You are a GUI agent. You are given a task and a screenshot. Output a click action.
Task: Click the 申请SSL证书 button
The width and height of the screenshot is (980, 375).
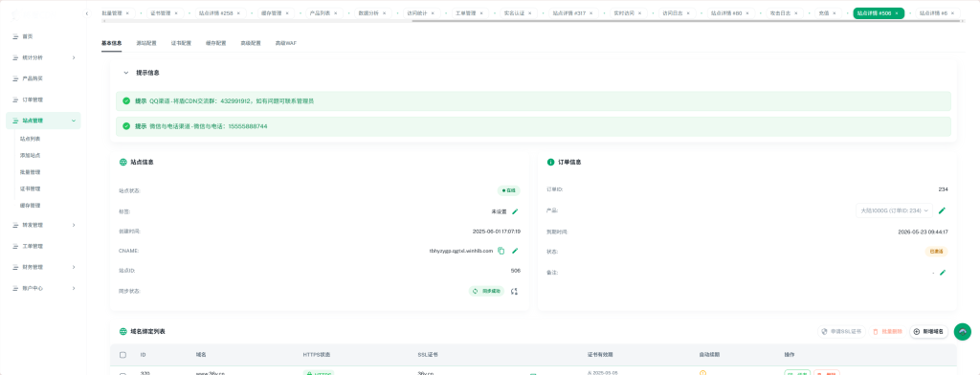(x=842, y=332)
